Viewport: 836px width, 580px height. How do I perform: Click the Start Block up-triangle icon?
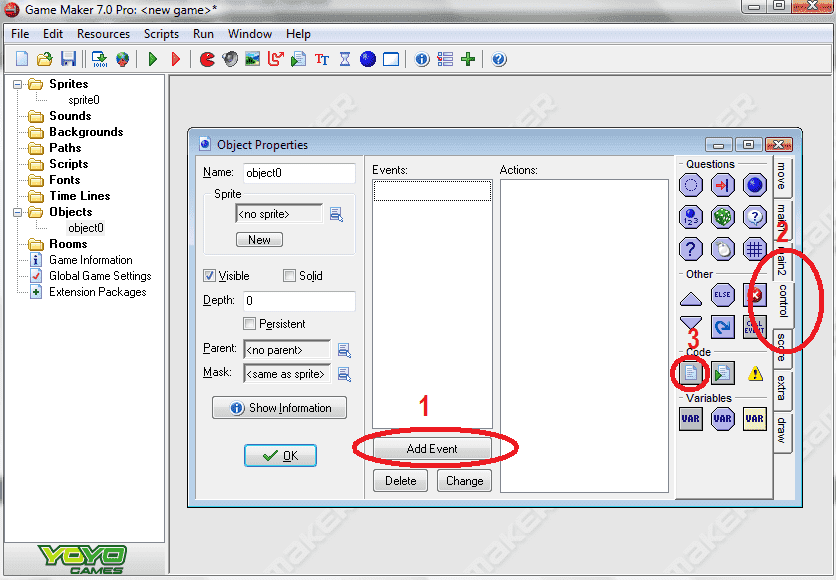[x=690, y=297]
